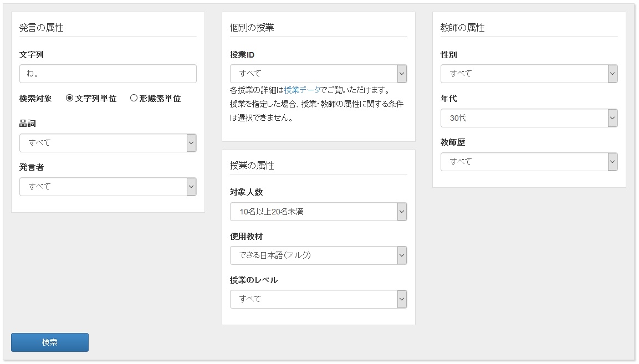Click the 文字列 text input field
Viewport: 639px width, 364px height.
pyautogui.click(x=108, y=74)
